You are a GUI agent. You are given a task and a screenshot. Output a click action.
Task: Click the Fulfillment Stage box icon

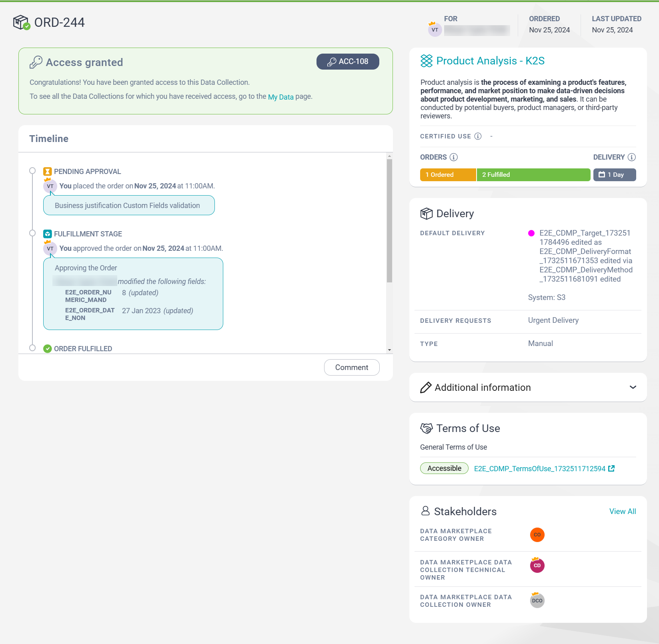tap(48, 234)
